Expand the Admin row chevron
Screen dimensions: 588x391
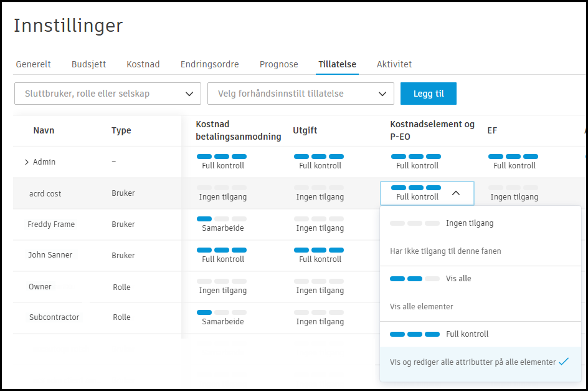coord(27,162)
